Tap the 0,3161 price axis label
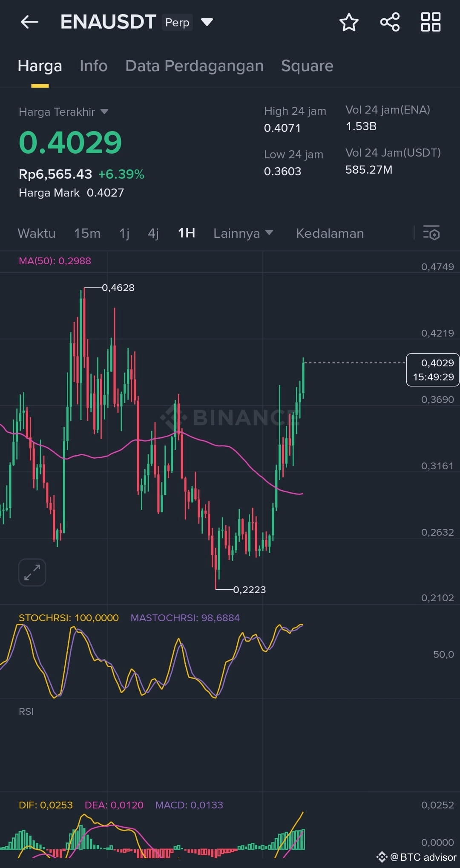The height and width of the screenshot is (868, 460). tap(437, 466)
